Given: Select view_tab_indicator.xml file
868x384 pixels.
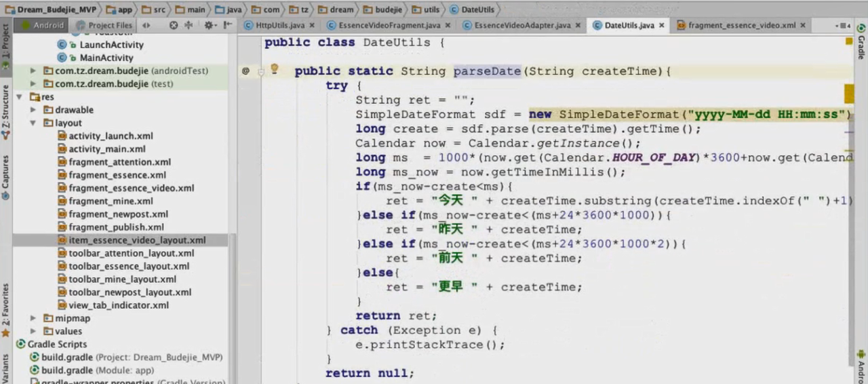Looking at the screenshot, I should [x=113, y=305].
